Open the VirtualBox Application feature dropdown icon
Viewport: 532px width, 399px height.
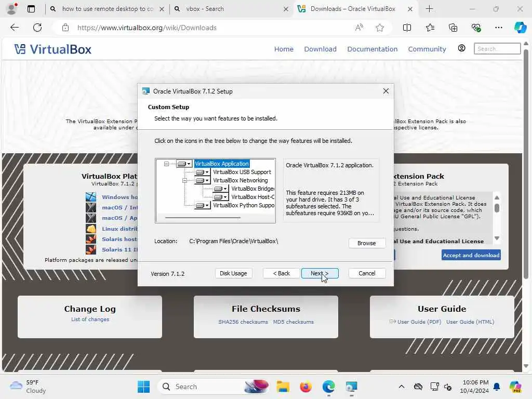pyautogui.click(x=184, y=164)
